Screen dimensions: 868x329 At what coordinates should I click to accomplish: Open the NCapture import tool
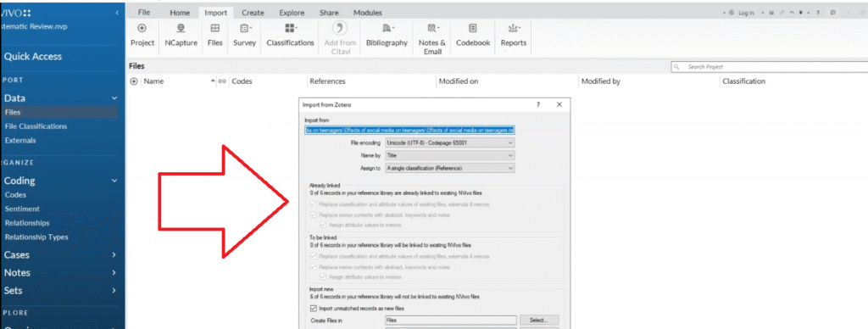(x=181, y=36)
